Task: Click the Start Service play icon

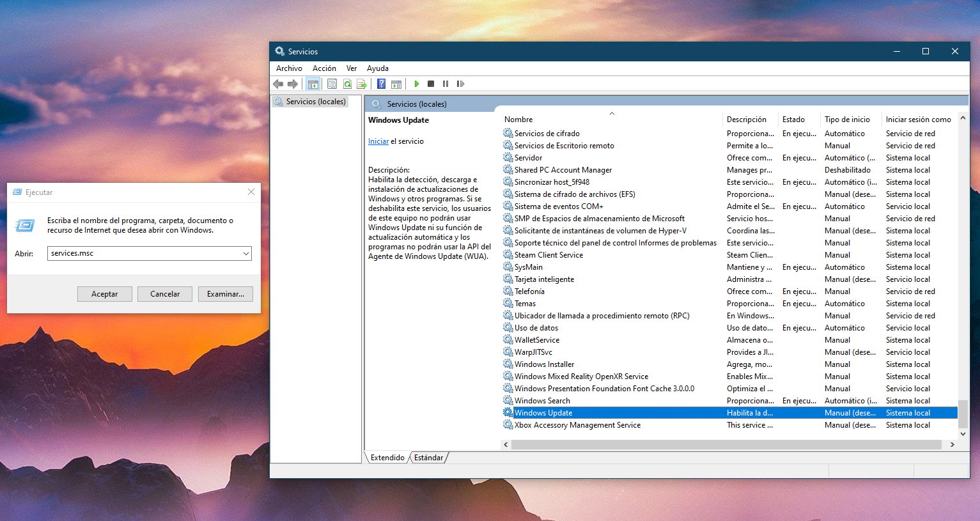Action: 417,84
